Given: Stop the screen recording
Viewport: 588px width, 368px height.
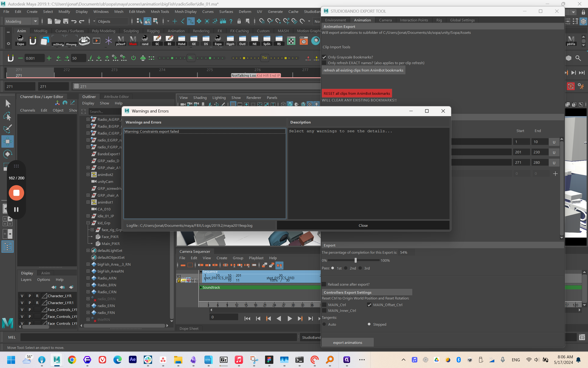Looking at the screenshot, I should (16, 193).
